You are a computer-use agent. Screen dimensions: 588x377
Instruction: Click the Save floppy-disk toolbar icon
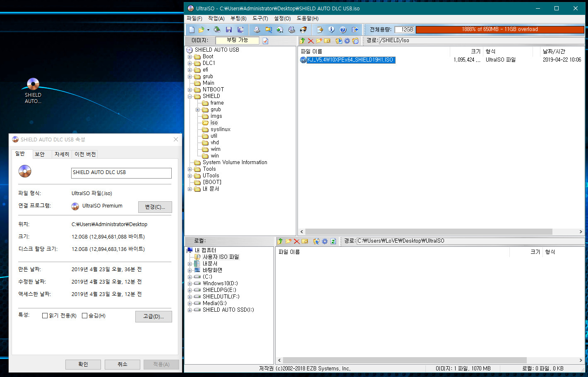(229, 30)
